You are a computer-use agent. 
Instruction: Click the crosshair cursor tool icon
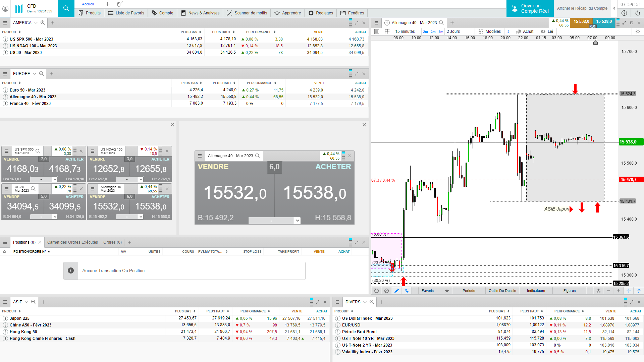pyautogui.click(x=629, y=291)
